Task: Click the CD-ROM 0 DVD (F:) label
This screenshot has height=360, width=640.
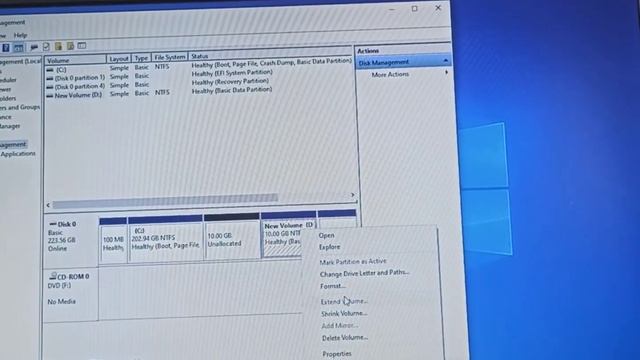Action: pyautogui.click(x=68, y=281)
